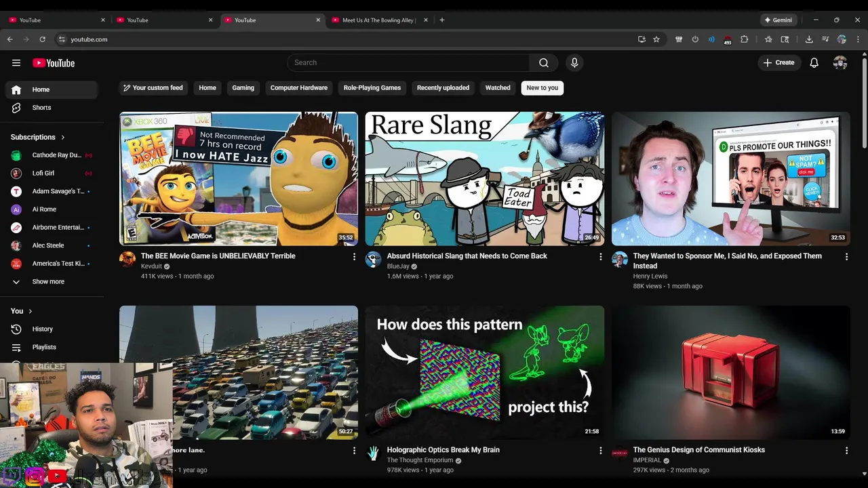Open Cathode Ray Dude subscription
Viewport: 868px width, 488px height.
tap(52, 155)
